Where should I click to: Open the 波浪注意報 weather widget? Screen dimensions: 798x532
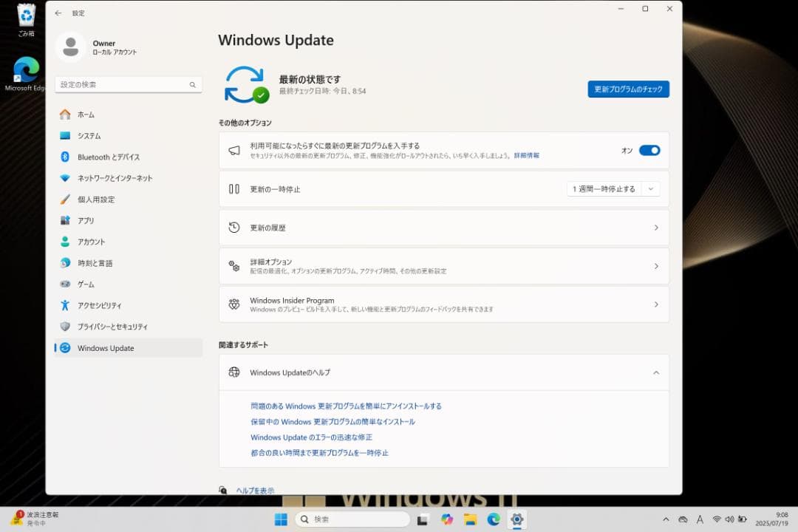point(35,519)
